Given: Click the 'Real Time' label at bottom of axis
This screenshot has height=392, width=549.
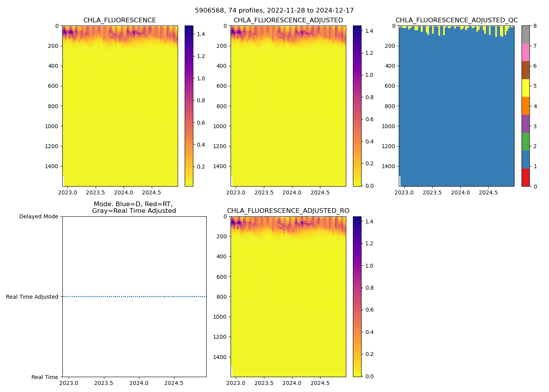Looking at the screenshot, I should pos(45,377).
